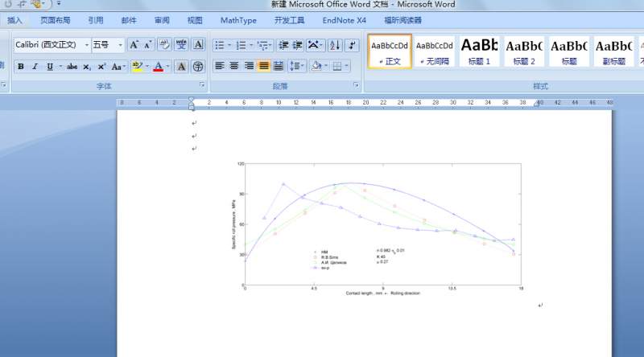Insert a bulleted list
Viewport: 644px width, 357px height.
pyautogui.click(x=220, y=45)
